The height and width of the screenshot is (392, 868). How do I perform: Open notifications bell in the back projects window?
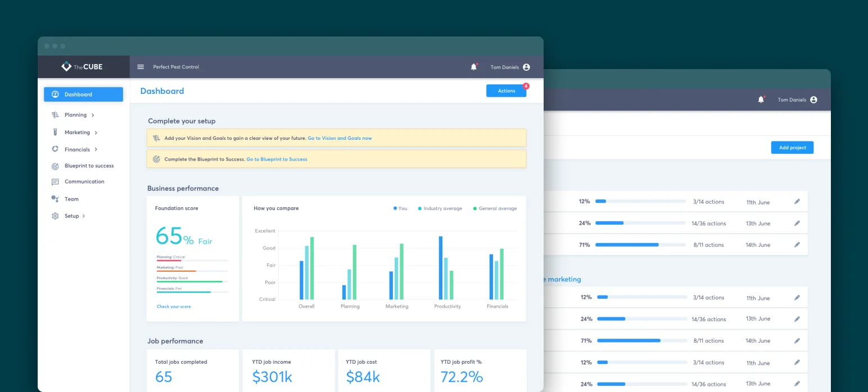[x=761, y=99]
